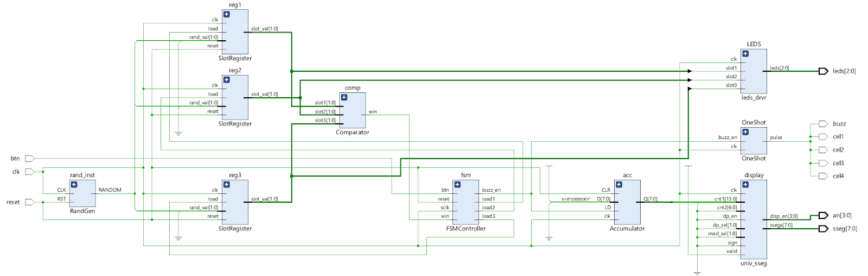Select the btn input port symbol
Viewport: 868px width, 276px height.
(x=29, y=159)
